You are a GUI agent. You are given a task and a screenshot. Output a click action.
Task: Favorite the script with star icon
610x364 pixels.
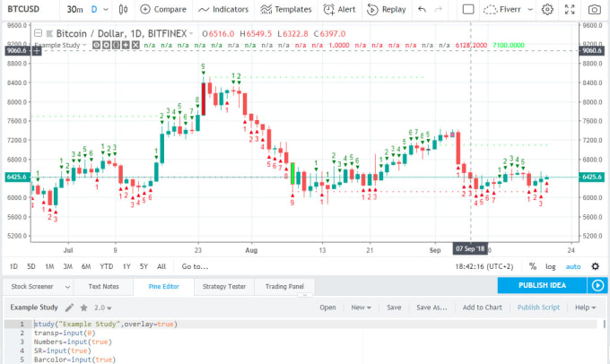(x=83, y=308)
